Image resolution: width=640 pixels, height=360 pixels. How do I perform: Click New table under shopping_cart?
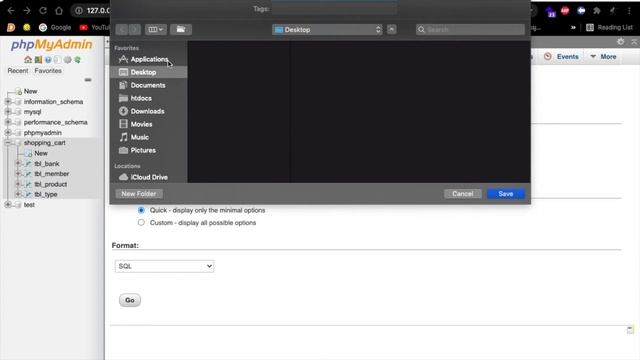click(x=41, y=153)
